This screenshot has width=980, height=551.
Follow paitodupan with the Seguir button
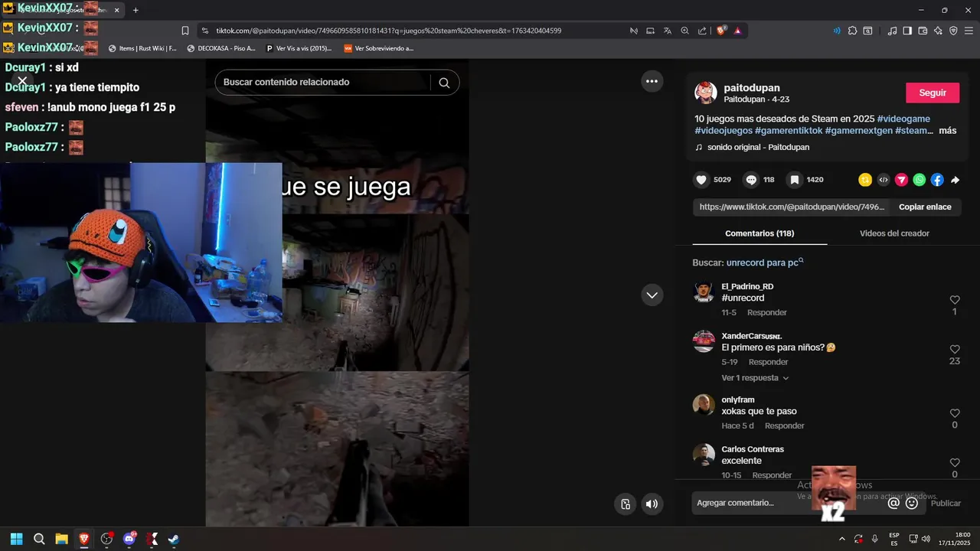(933, 93)
